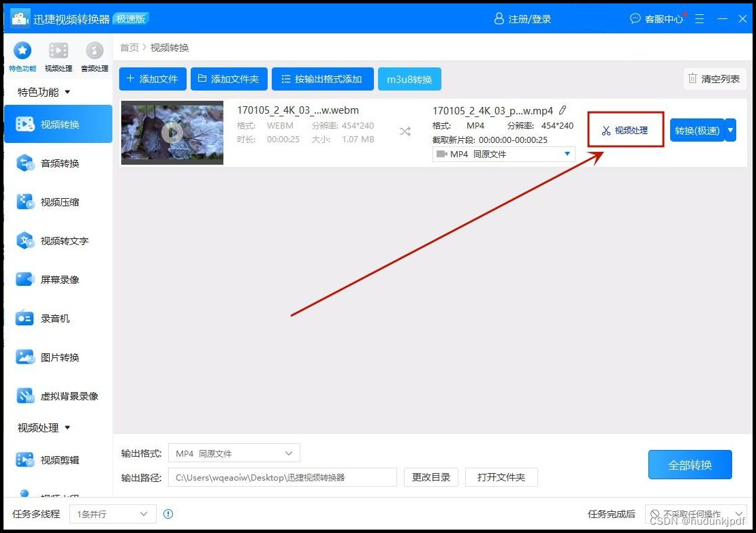Click the 添加文件夹 button
Viewport: 756px width, 533px height.
[229, 79]
